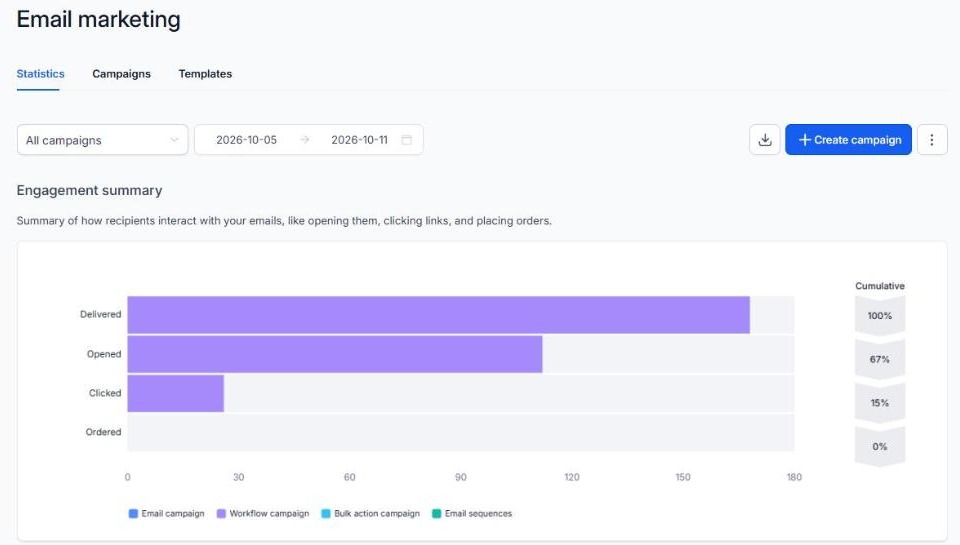Click the 0% cumulative badge
The height and width of the screenshot is (545, 960).
tap(880, 446)
